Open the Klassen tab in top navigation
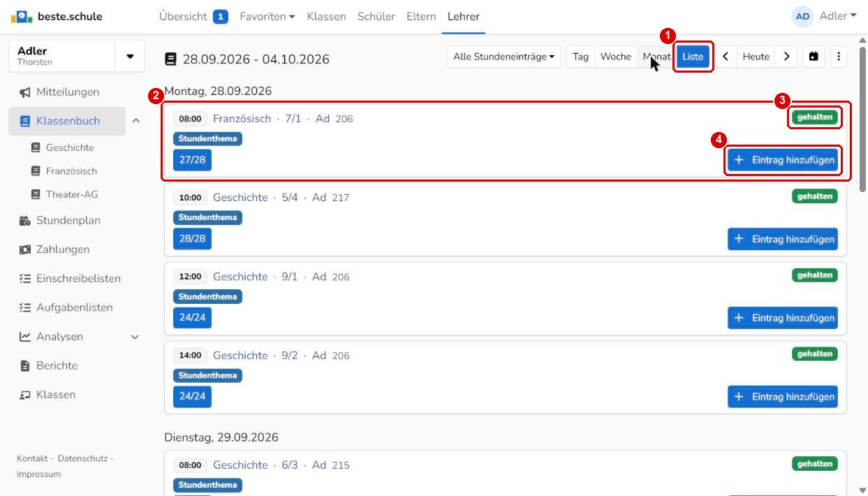Image resolution: width=868 pixels, height=496 pixels. click(x=326, y=16)
